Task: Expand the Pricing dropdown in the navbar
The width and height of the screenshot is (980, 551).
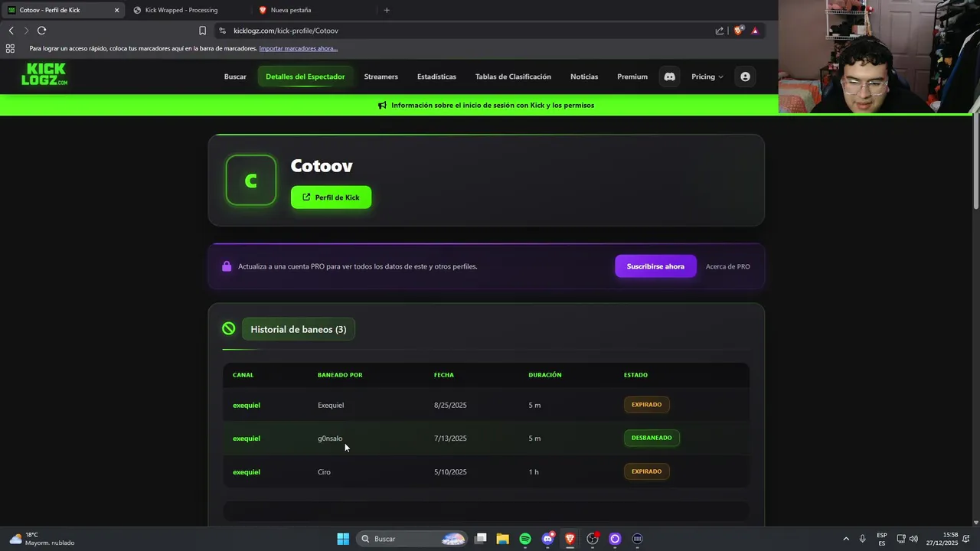Action: [707, 77]
